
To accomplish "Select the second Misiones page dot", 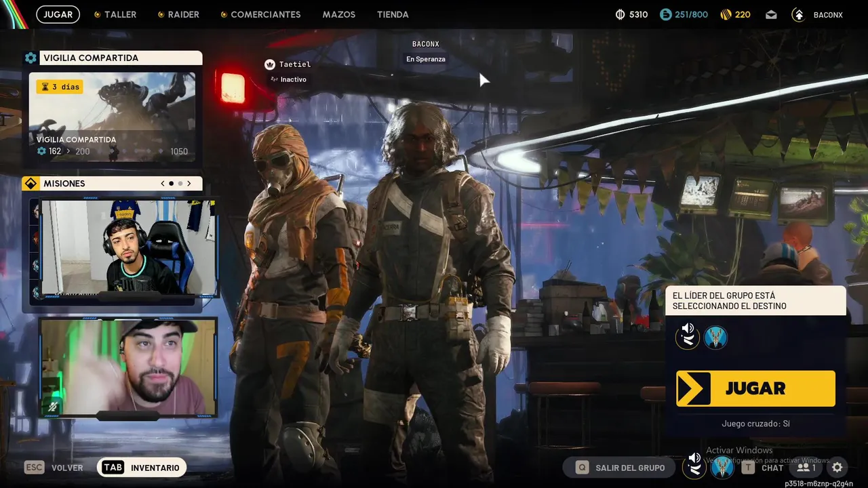I will [x=180, y=183].
